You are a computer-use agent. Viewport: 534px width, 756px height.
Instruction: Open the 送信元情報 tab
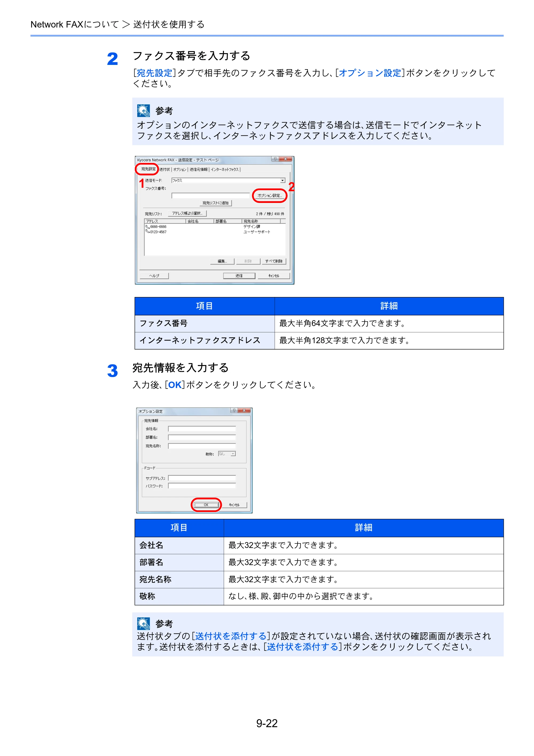click(198, 169)
